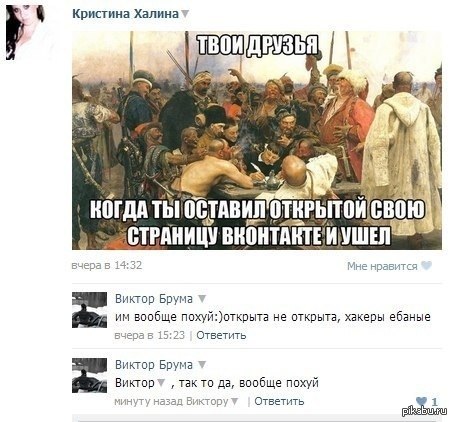Image resolution: width=452 pixels, height=422 pixels.
Task: Like the last comment via heart icon
Action: click(x=422, y=401)
